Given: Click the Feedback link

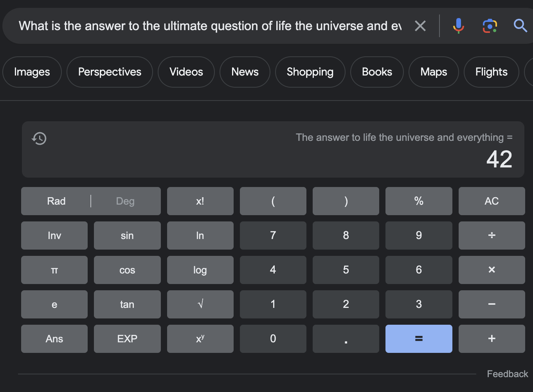Looking at the screenshot, I should (507, 374).
